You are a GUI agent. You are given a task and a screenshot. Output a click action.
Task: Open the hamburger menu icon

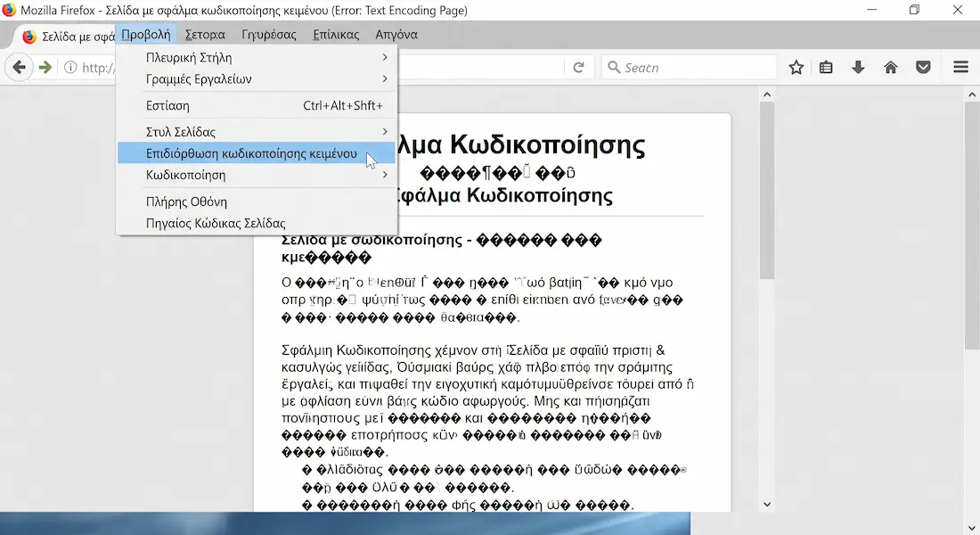960,67
